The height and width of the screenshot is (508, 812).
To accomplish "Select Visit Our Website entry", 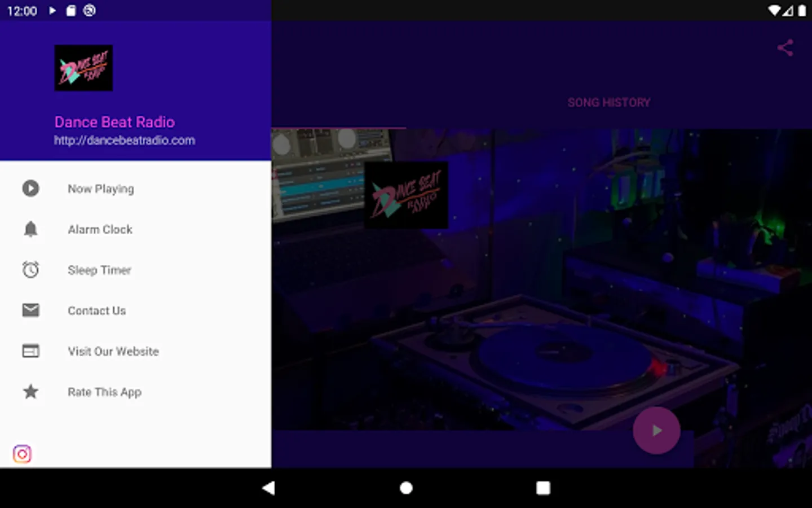I will point(135,351).
